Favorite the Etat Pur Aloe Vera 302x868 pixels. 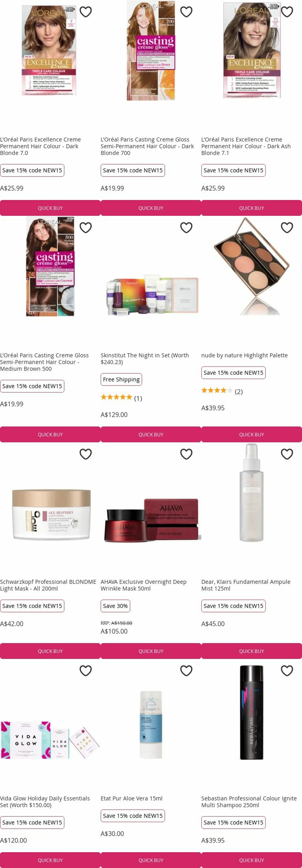pos(186,671)
